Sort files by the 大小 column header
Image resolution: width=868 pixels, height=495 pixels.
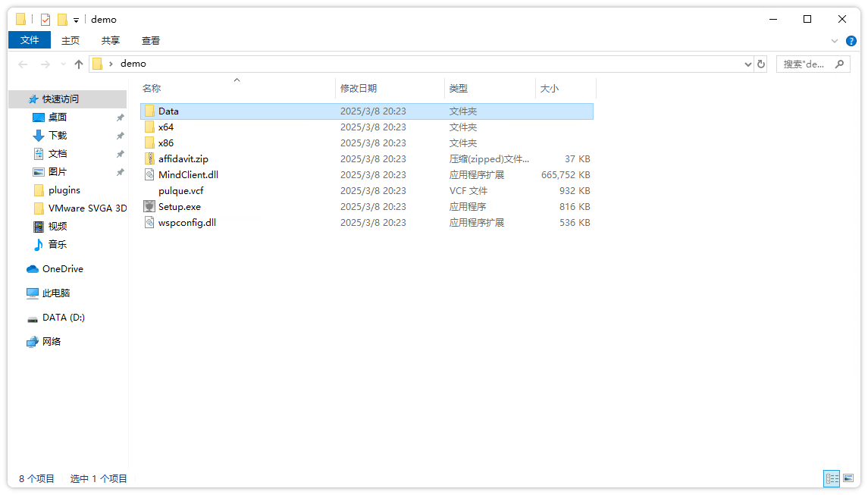tap(550, 89)
